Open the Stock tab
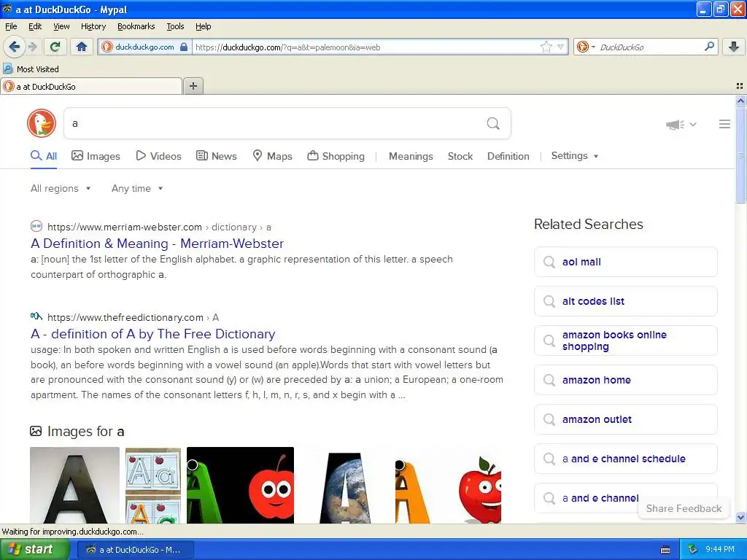This screenshot has width=747, height=560. pos(460,156)
